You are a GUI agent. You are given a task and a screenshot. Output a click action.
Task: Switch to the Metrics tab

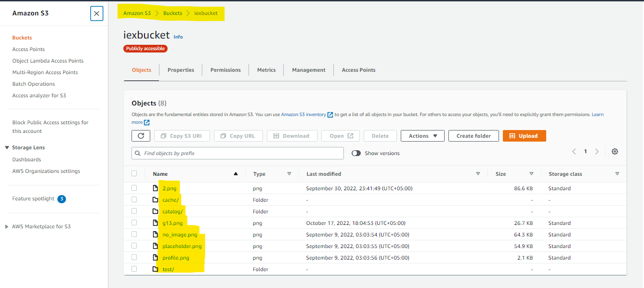(x=266, y=70)
